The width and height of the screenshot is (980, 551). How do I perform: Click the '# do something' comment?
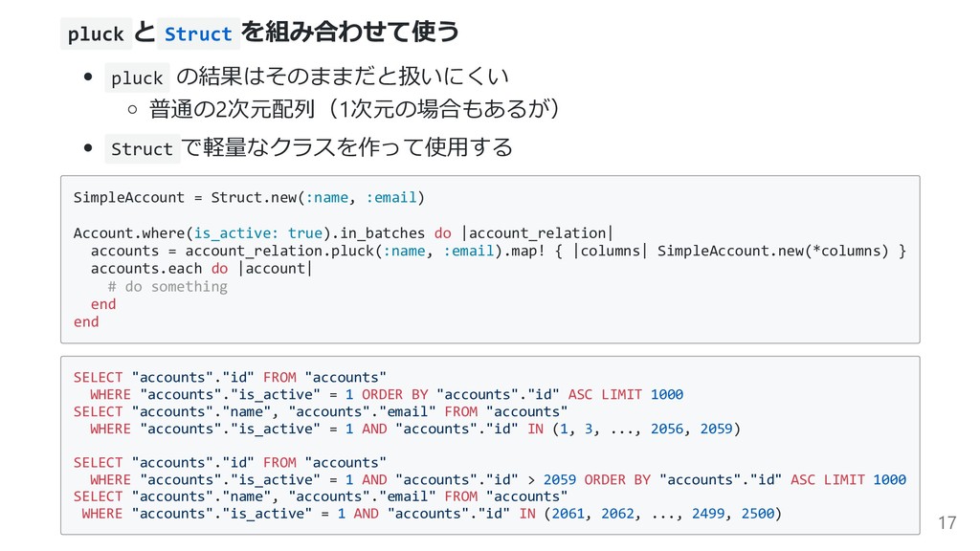coord(167,286)
